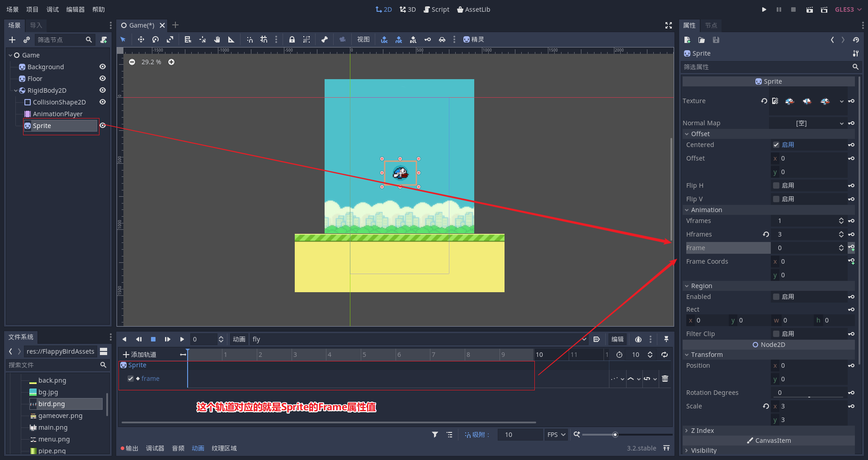Screen dimensions: 868x460
Task: Open the Texture resource dropdown arrow
Action: (x=841, y=101)
